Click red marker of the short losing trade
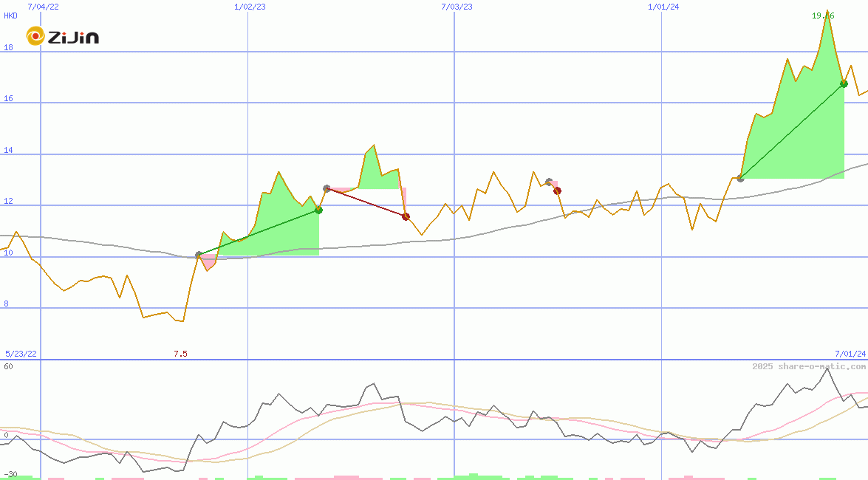 558,191
